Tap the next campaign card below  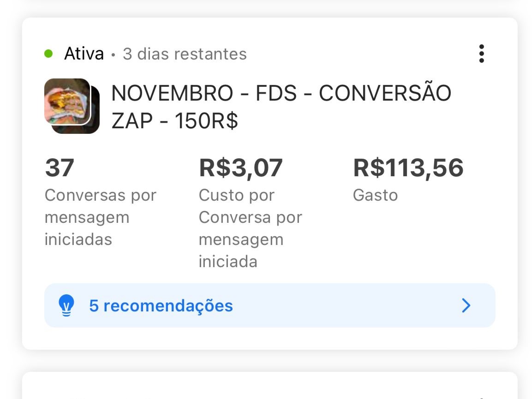tap(269, 386)
